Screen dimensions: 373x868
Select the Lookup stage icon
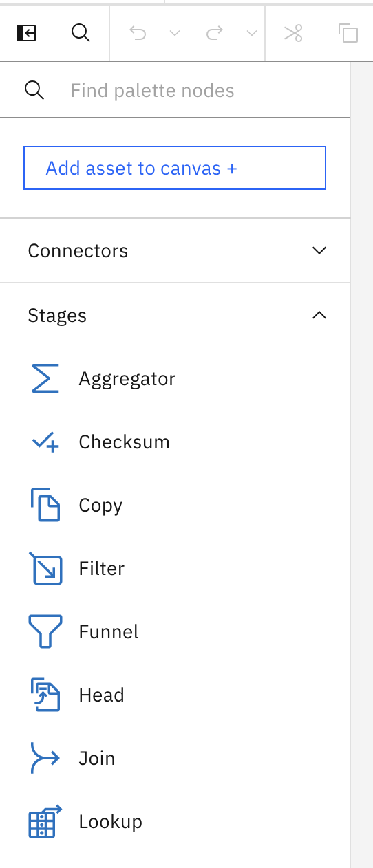45,821
